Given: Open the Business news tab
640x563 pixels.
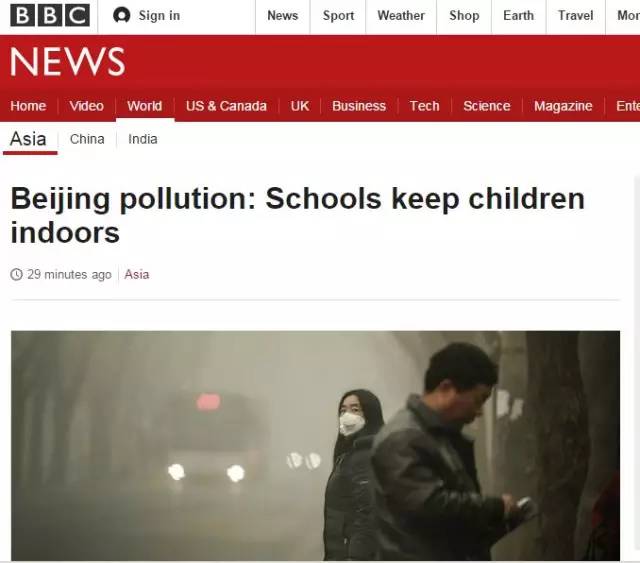Looking at the screenshot, I should [359, 106].
